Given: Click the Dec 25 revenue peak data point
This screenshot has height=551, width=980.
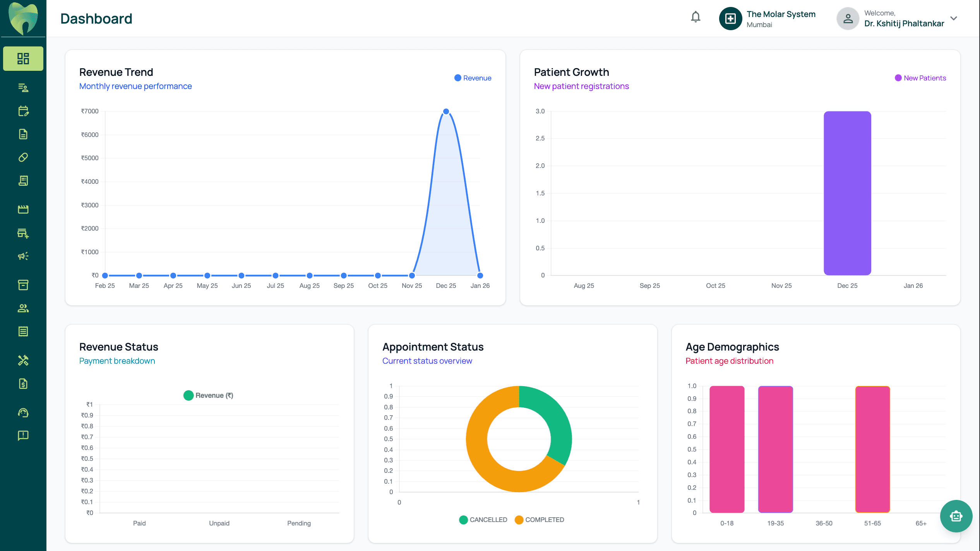Looking at the screenshot, I should point(446,111).
